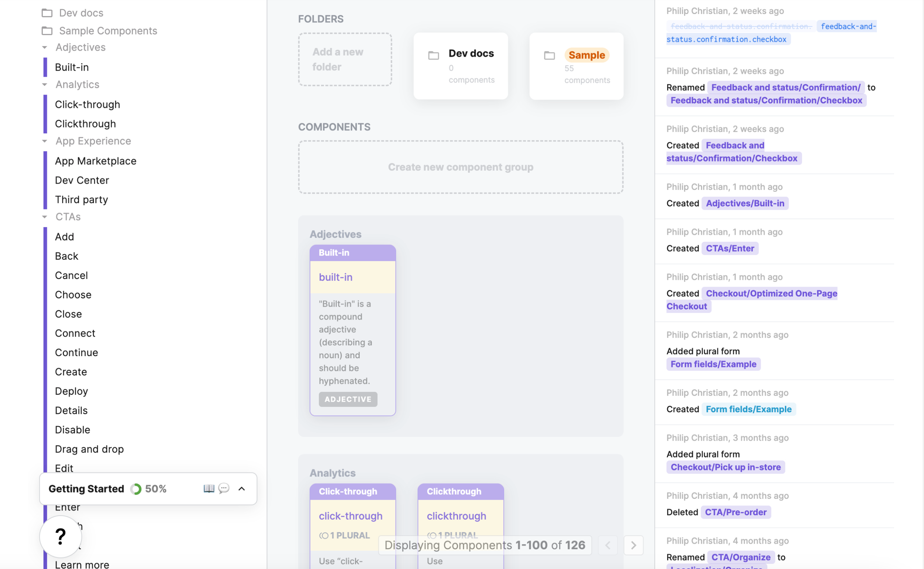The height and width of the screenshot is (569, 924).
Task: Select Drag and drop component in sidebar
Action: 89,449
